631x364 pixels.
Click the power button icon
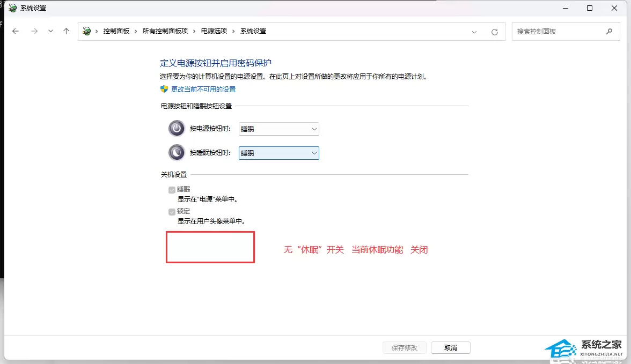coord(177,129)
